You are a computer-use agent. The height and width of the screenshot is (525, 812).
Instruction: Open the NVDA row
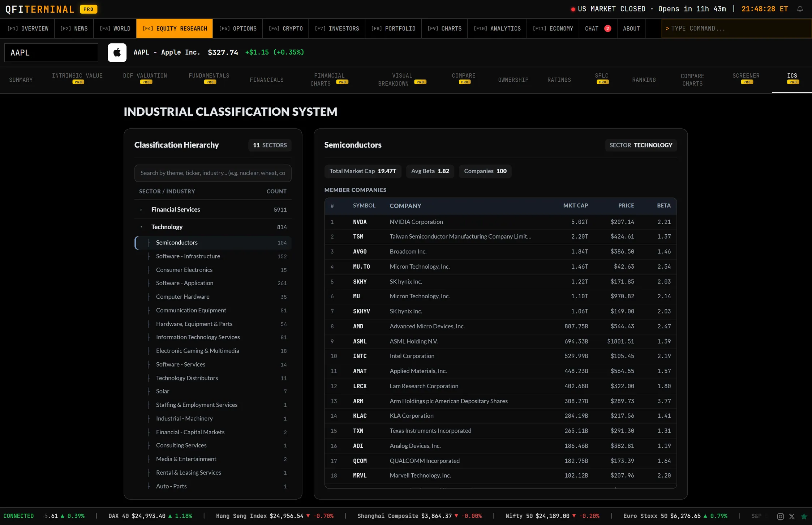click(500, 222)
